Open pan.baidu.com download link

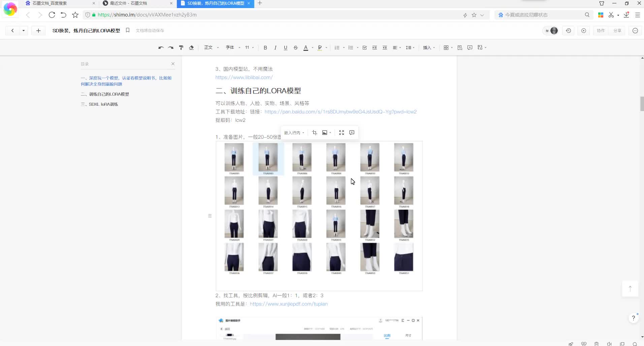click(x=341, y=112)
